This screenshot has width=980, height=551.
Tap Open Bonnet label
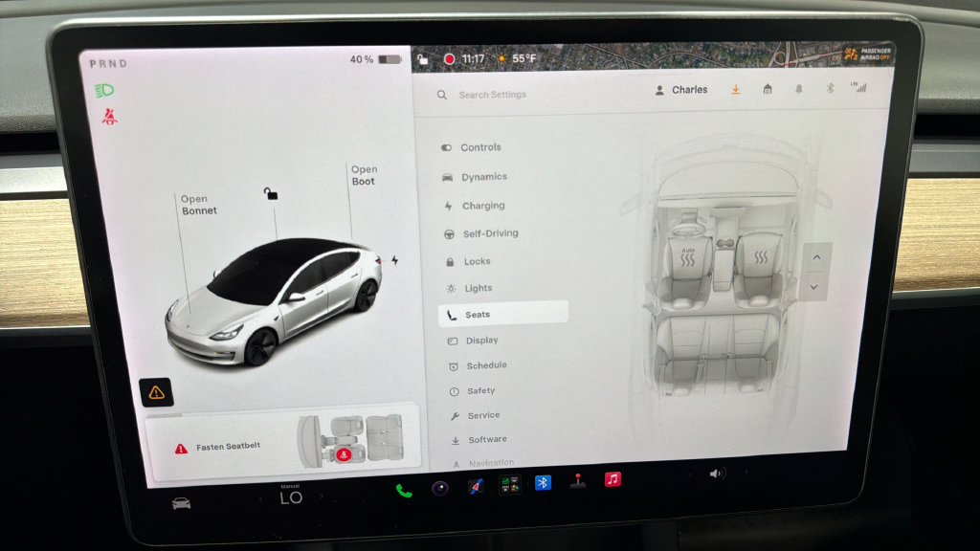pos(199,205)
